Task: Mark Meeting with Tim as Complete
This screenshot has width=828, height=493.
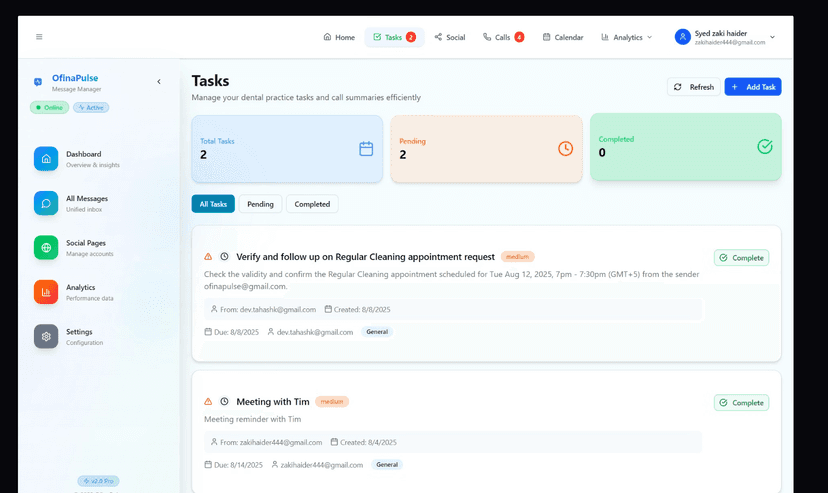Action: coord(741,403)
